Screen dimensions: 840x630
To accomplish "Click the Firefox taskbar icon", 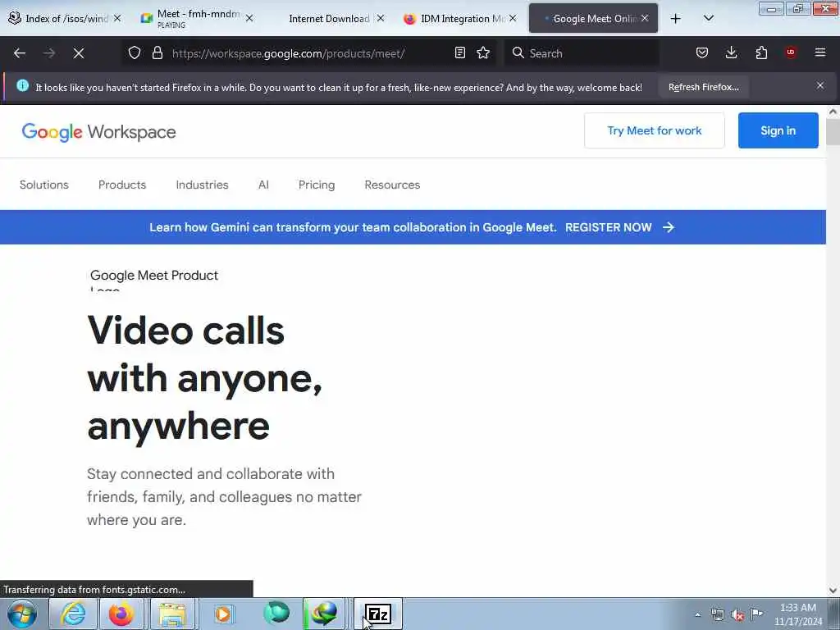I will [x=121, y=614].
